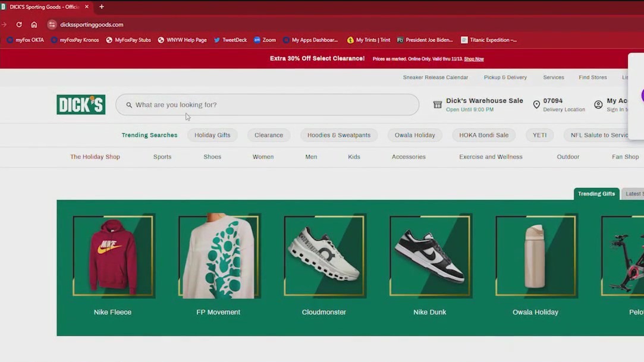The height and width of the screenshot is (362, 644).
Task: Open the Nike Dunk sneaker thumbnail
Action: [x=431, y=256]
